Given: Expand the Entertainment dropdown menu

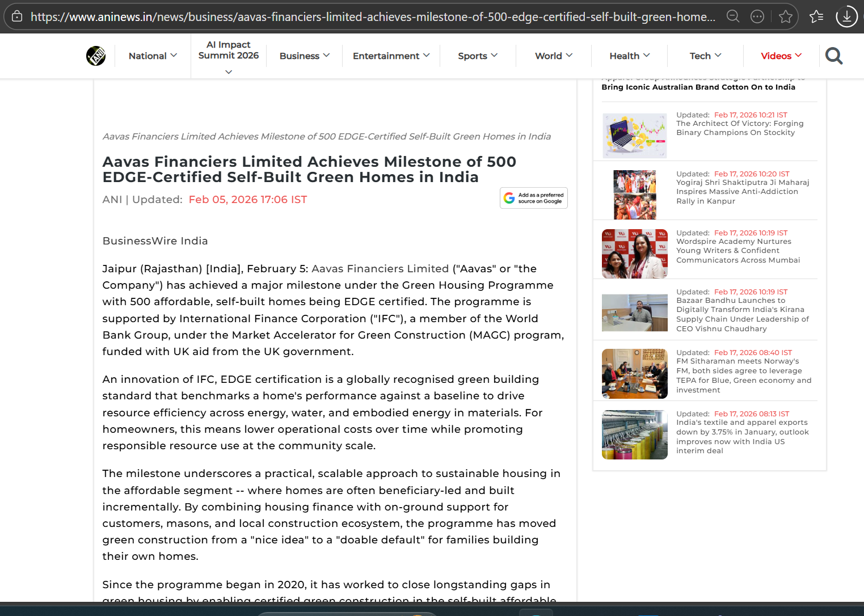Looking at the screenshot, I should tap(391, 56).
